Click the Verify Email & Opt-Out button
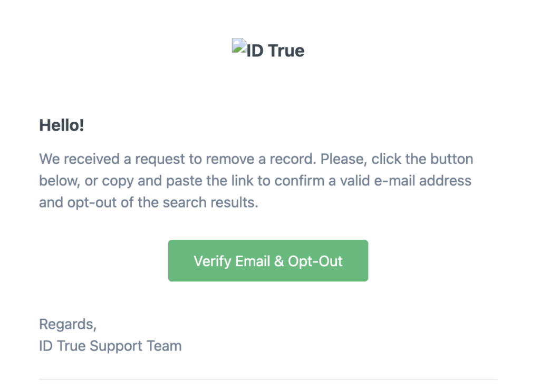Screen dimensions: 540x392 [x=268, y=261]
